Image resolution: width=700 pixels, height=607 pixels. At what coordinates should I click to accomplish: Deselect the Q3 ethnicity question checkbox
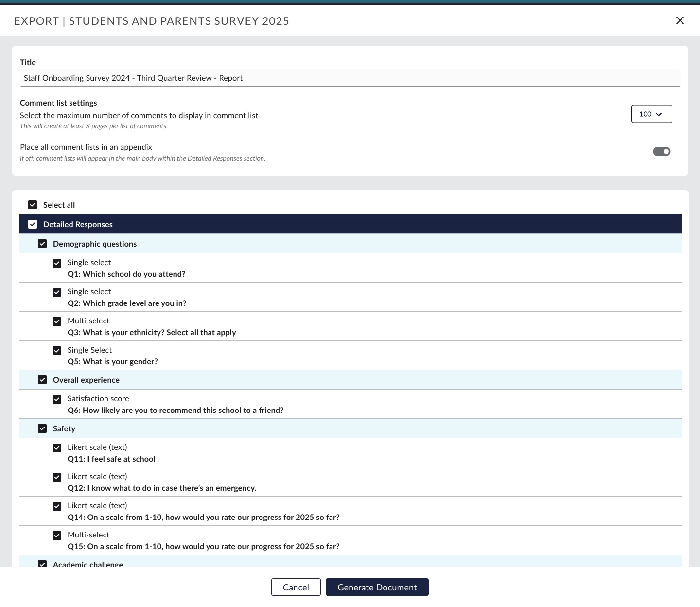[x=57, y=321]
